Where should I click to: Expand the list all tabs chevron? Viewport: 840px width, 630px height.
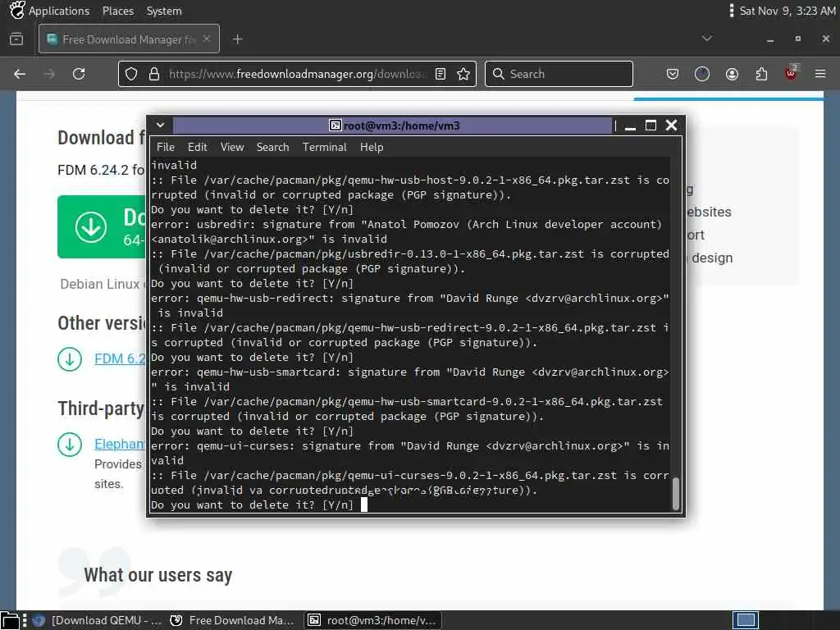point(707,39)
